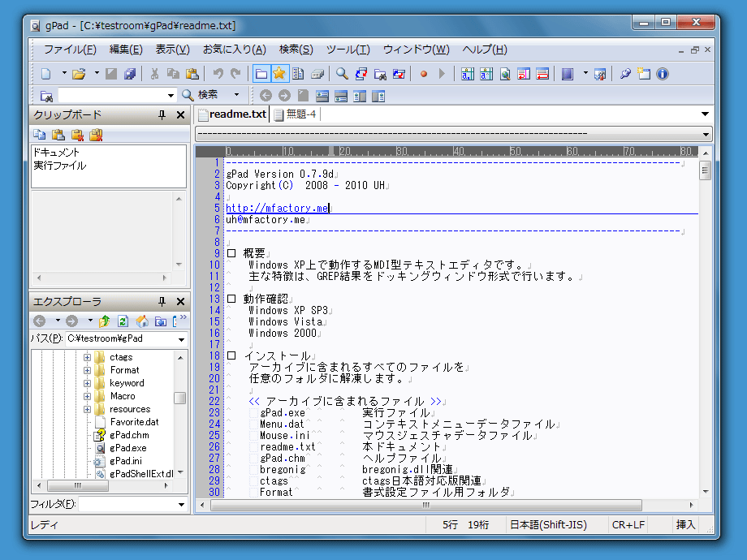The image size is (747, 560).
Task: Toggle the star favorites panel button
Action: (x=279, y=74)
